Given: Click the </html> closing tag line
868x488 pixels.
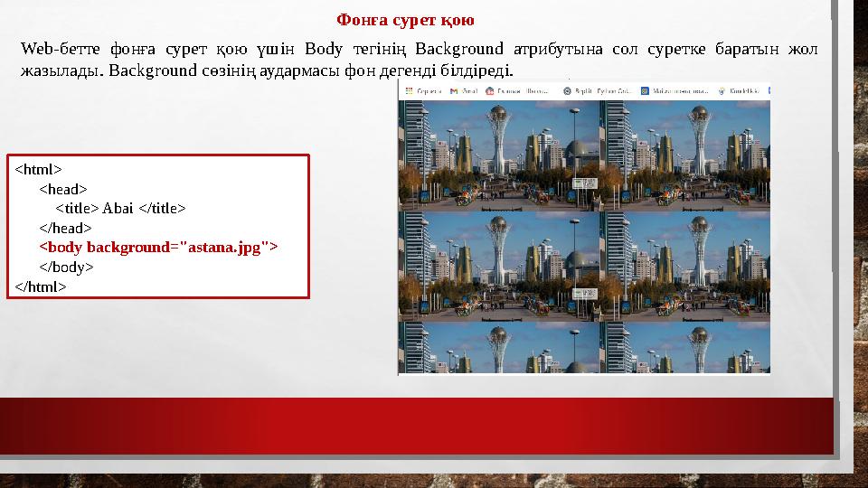Looking at the screenshot, I should tap(41, 286).
